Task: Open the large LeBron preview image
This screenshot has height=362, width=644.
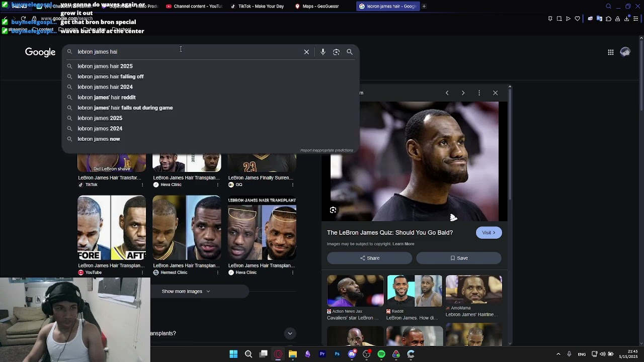Action: pyautogui.click(x=415, y=161)
